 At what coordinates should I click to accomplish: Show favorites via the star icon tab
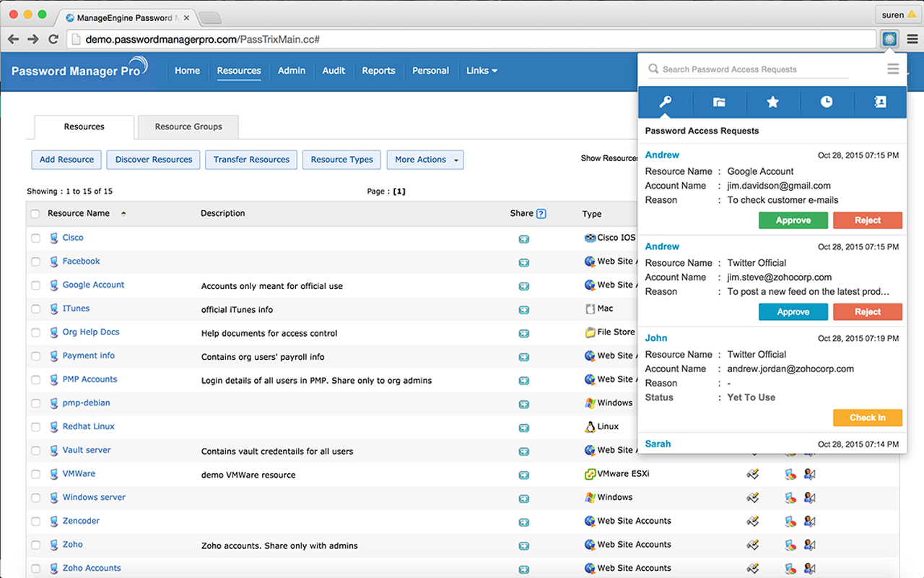click(x=772, y=102)
